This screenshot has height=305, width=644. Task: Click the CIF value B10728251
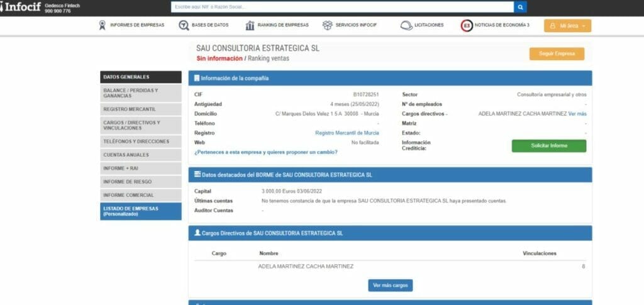tap(366, 94)
